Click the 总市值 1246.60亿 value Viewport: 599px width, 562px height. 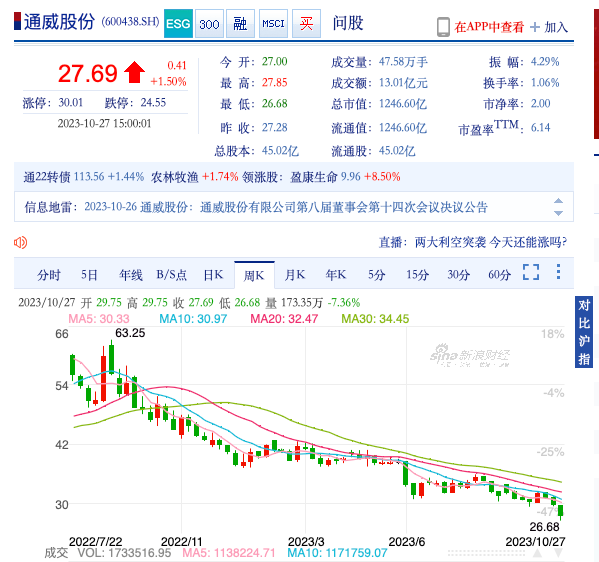coord(403,104)
